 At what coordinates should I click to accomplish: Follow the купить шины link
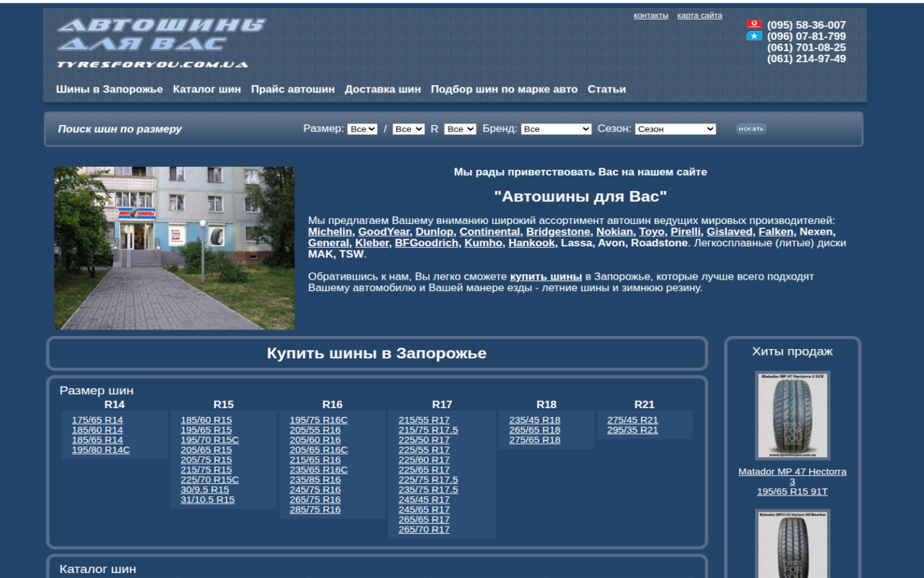click(x=546, y=277)
